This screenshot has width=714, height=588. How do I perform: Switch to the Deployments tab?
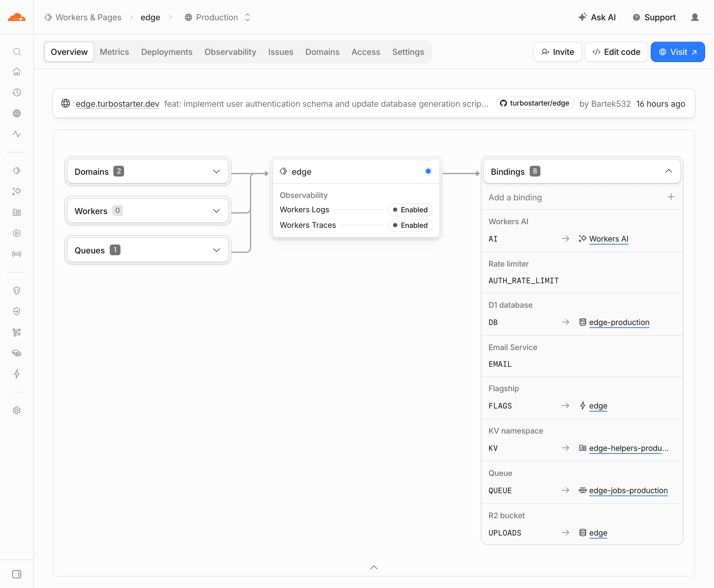(x=167, y=52)
